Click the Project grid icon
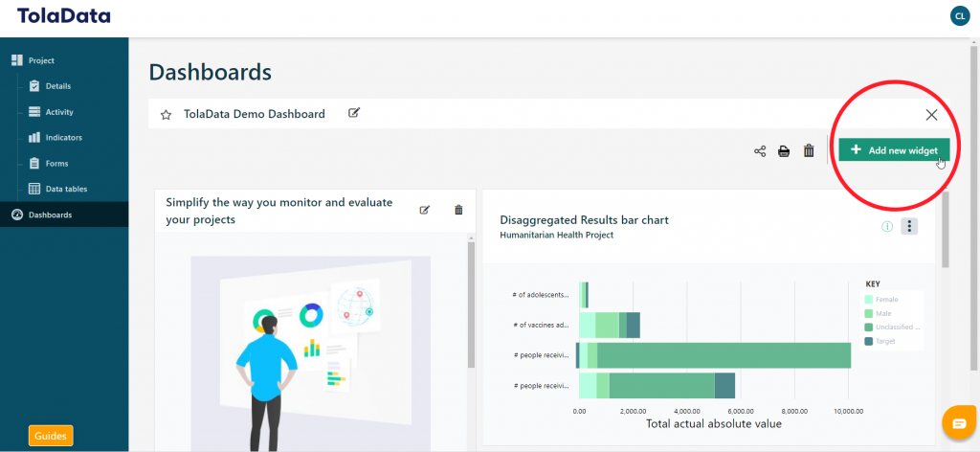The height and width of the screenshot is (452, 980). tap(17, 60)
